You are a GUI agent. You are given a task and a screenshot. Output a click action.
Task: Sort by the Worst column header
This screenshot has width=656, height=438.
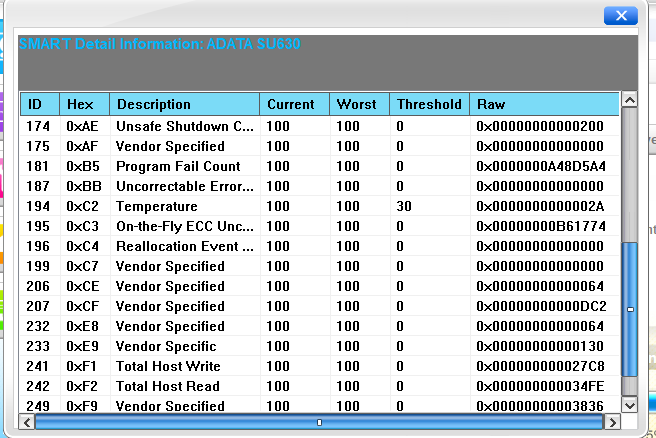(360, 104)
